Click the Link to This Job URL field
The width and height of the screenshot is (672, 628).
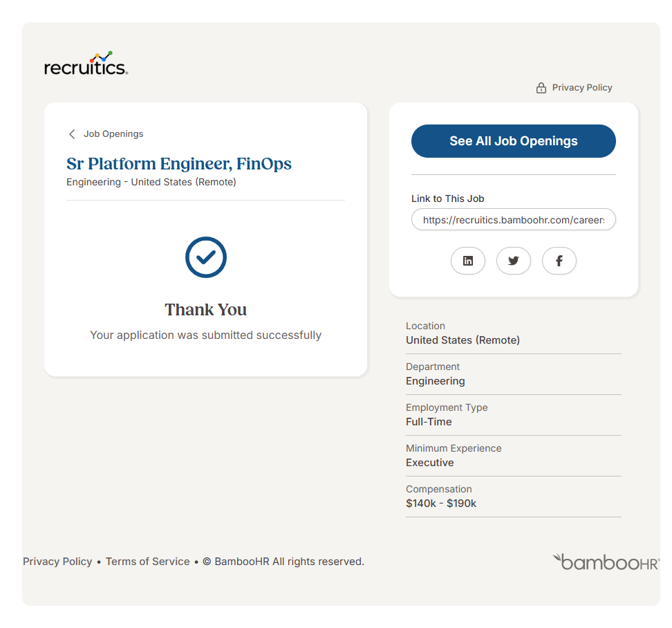514,220
